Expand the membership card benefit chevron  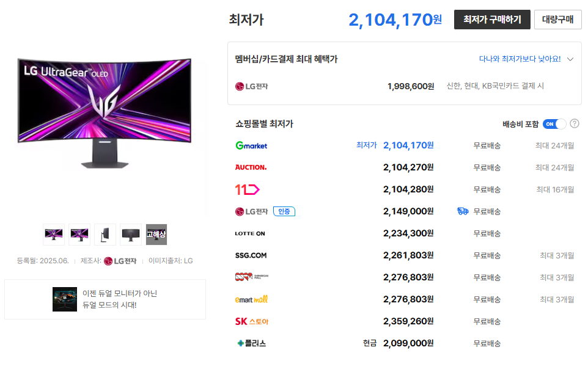point(570,59)
